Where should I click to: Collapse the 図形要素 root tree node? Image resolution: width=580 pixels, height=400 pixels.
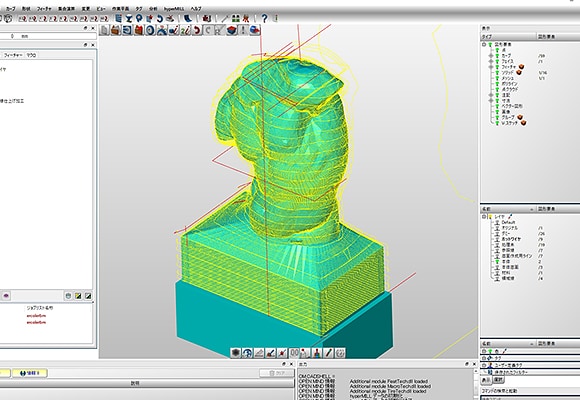tap(484, 44)
